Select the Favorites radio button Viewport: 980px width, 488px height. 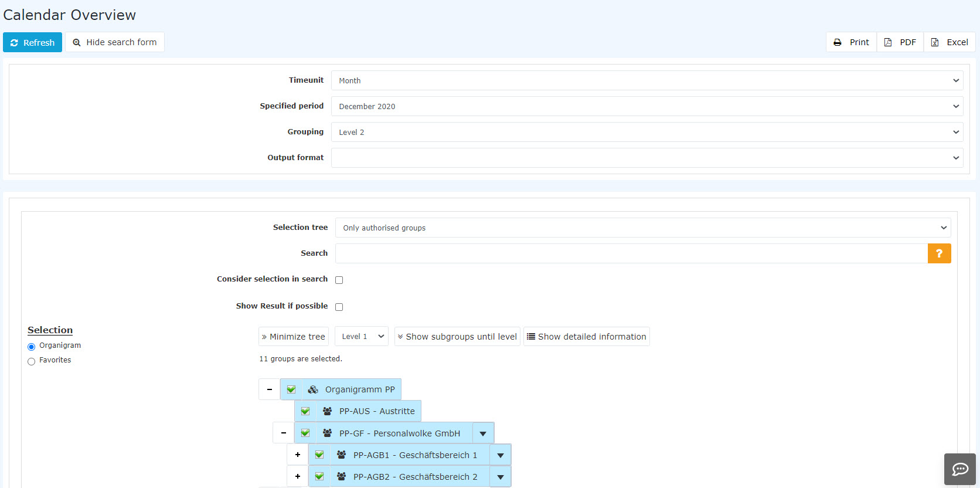[32, 361]
